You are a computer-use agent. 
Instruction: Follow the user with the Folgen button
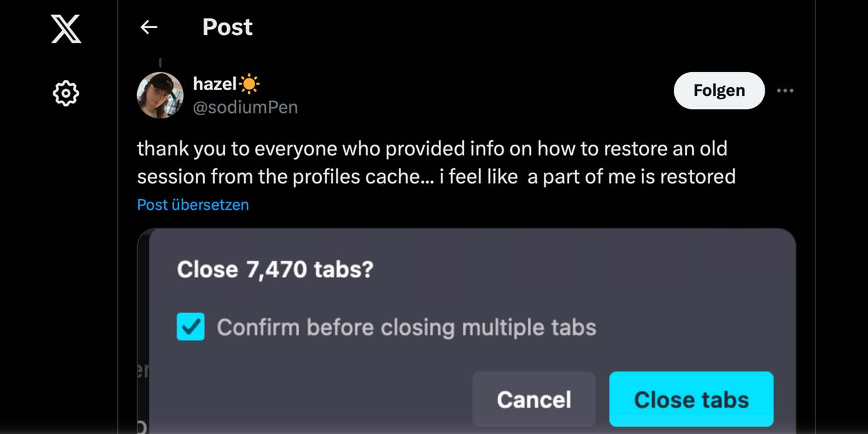click(719, 91)
